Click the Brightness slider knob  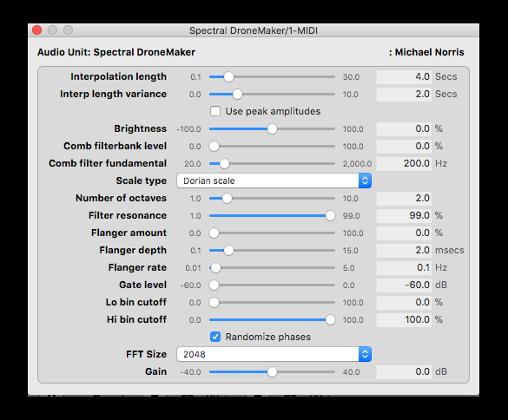272,129
